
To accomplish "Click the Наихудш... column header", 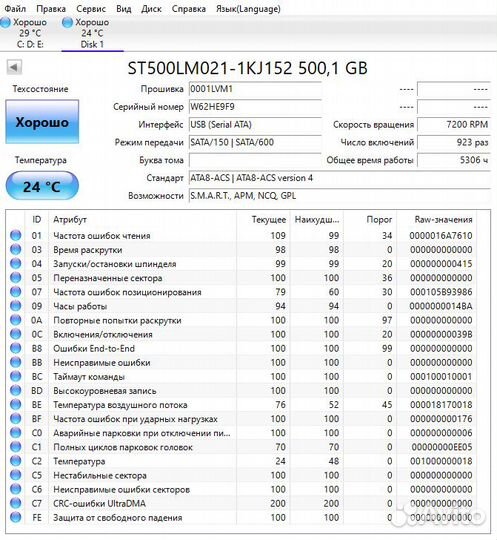I will [x=317, y=220].
